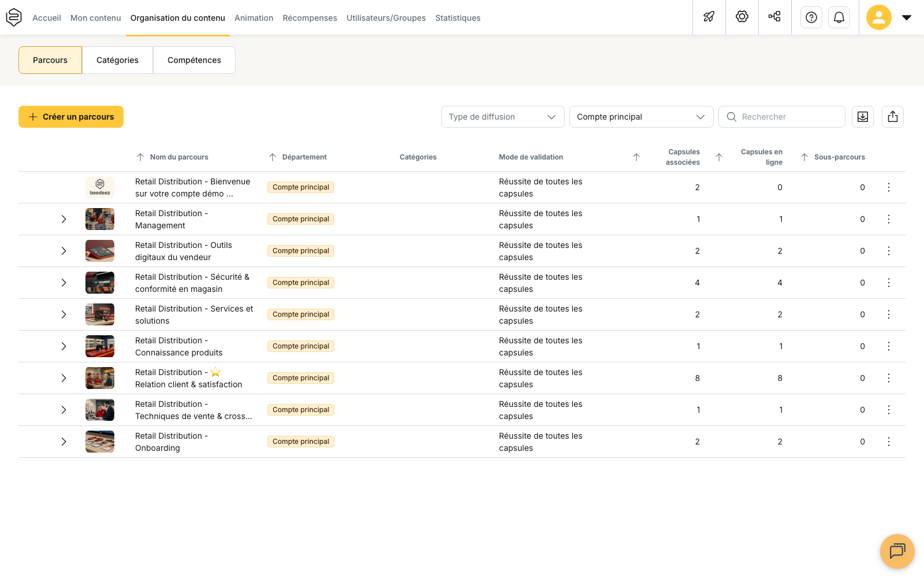Click Créer un parcours button
The width and height of the screenshot is (924, 578).
point(71,117)
